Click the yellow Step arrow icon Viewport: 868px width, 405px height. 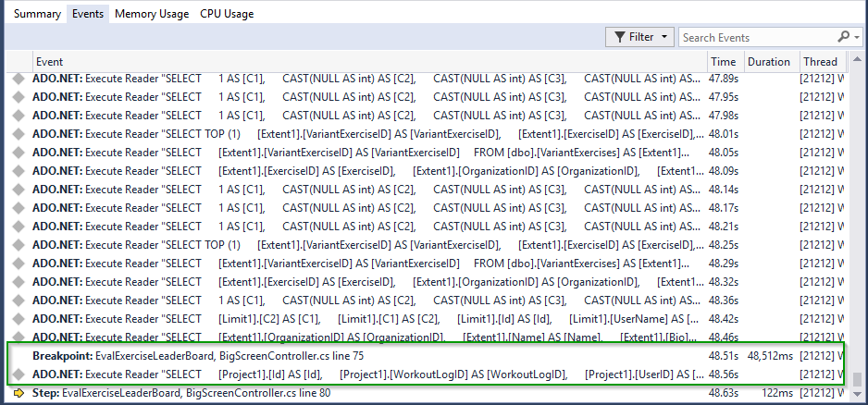[x=19, y=393]
